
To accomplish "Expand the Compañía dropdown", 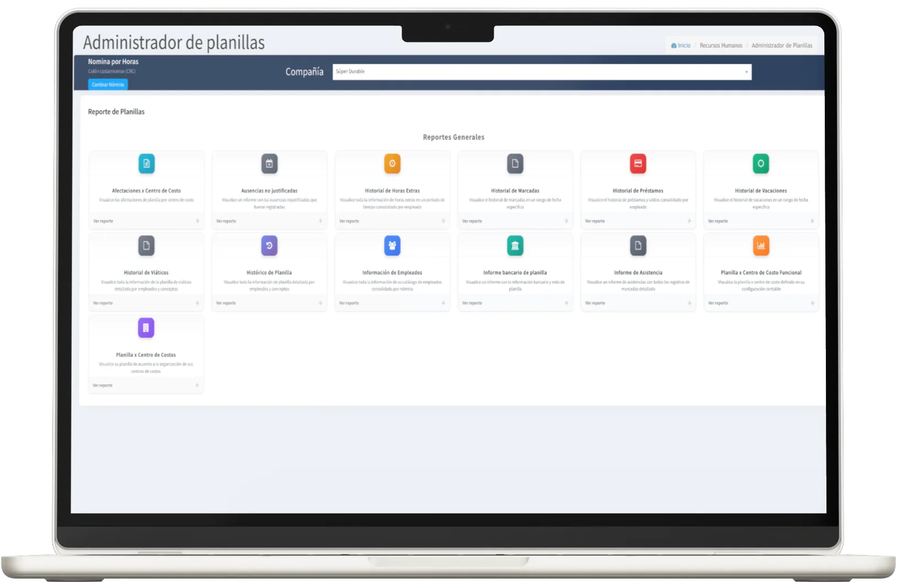I will pyautogui.click(x=542, y=72).
